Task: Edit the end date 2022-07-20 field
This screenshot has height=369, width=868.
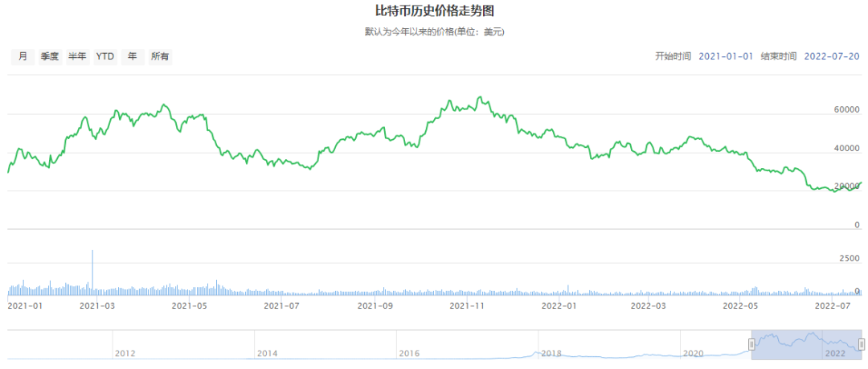Action: (832, 56)
